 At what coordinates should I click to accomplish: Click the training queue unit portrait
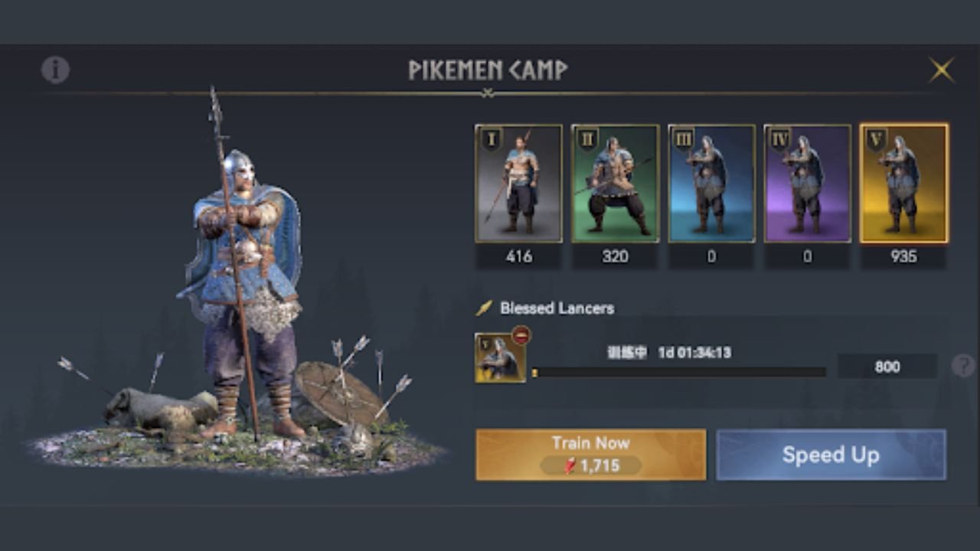click(500, 358)
